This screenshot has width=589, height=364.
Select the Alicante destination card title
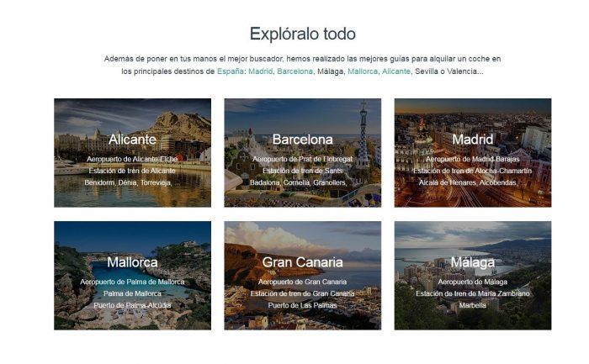132,140
